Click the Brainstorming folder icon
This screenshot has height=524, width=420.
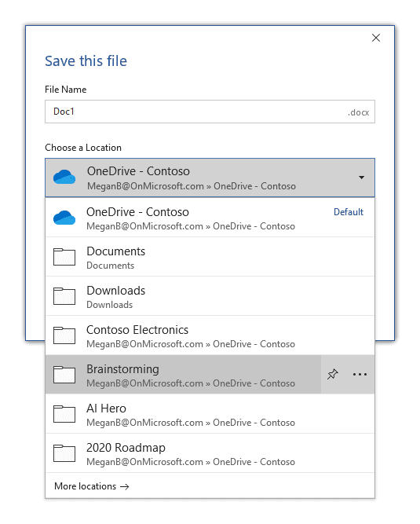pyautogui.click(x=64, y=375)
